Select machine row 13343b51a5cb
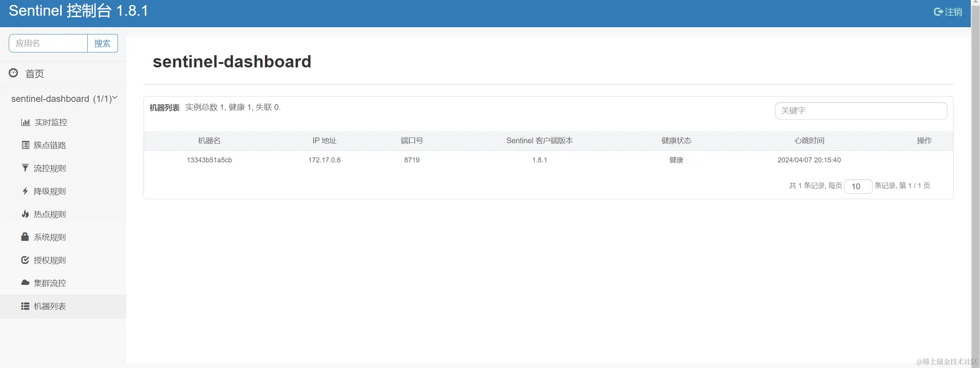980x368 pixels. pyautogui.click(x=209, y=160)
